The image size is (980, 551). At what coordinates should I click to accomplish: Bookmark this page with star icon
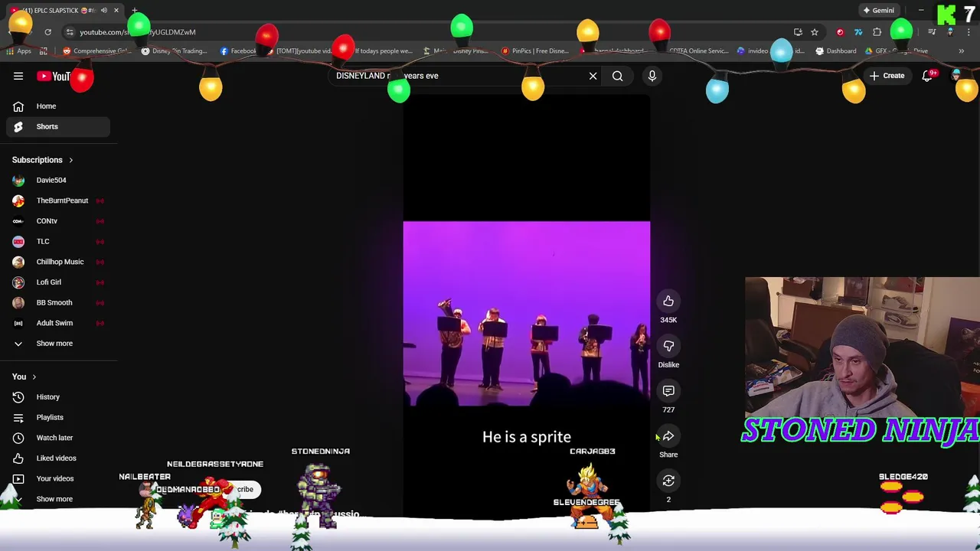point(815,32)
